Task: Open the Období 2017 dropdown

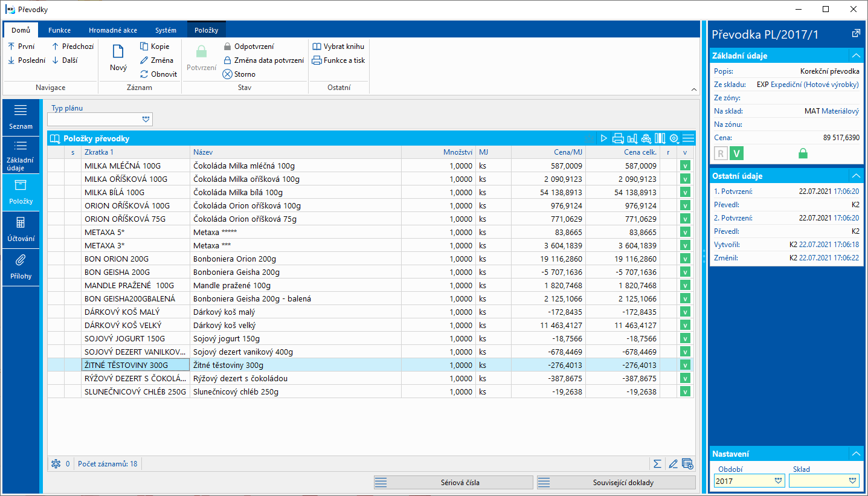Action: [779, 481]
